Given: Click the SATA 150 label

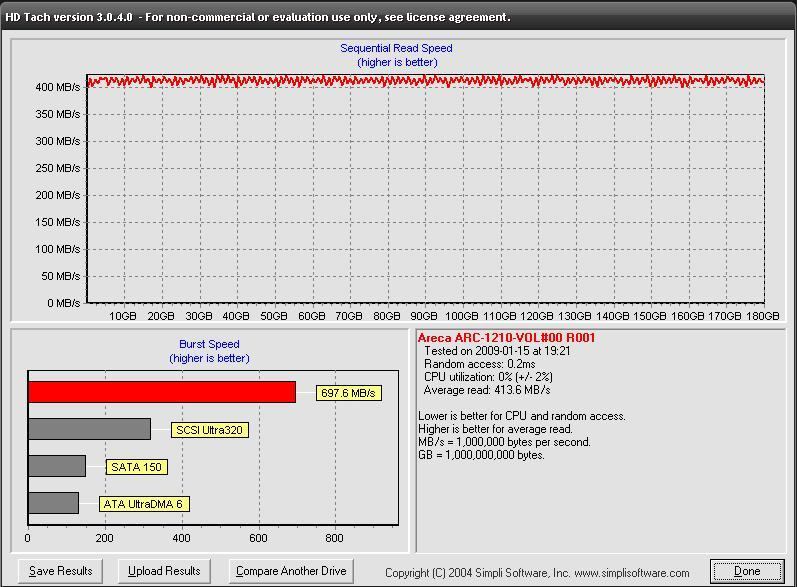Looking at the screenshot, I should pos(136,467).
